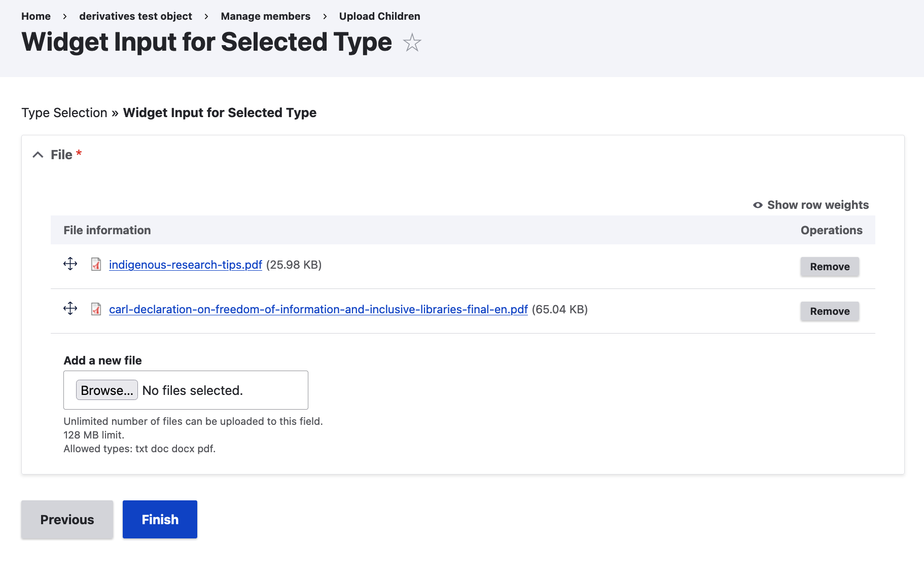Remove indigenous-research-tips.pdf file
Screen dimensions: 924x583
pyautogui.click(x=829, y=267)
